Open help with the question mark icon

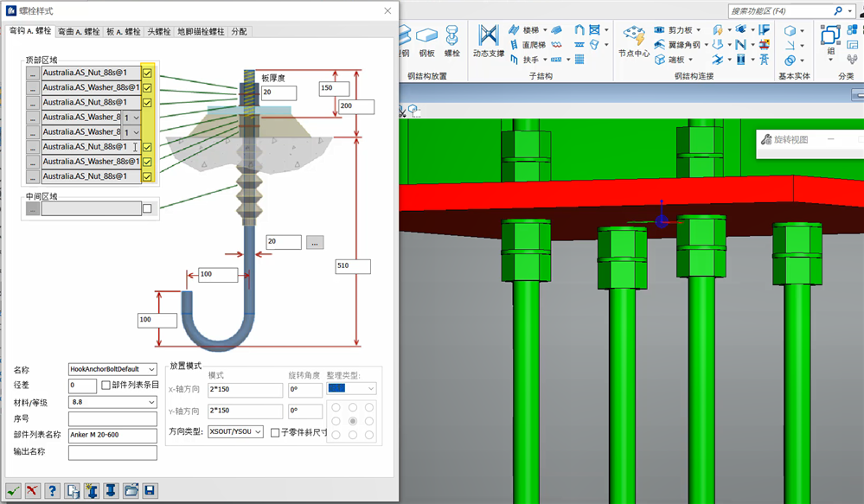(x=53, y=490)
